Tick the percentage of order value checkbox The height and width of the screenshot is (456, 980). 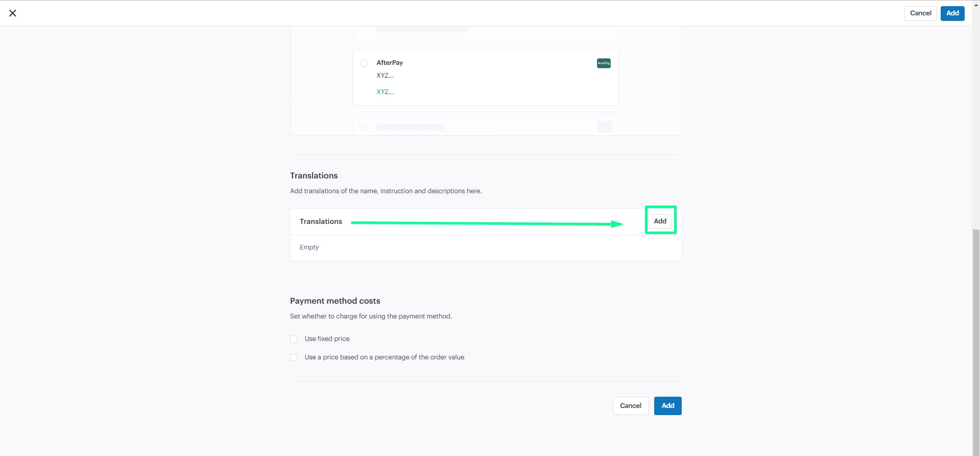[294, 357]
